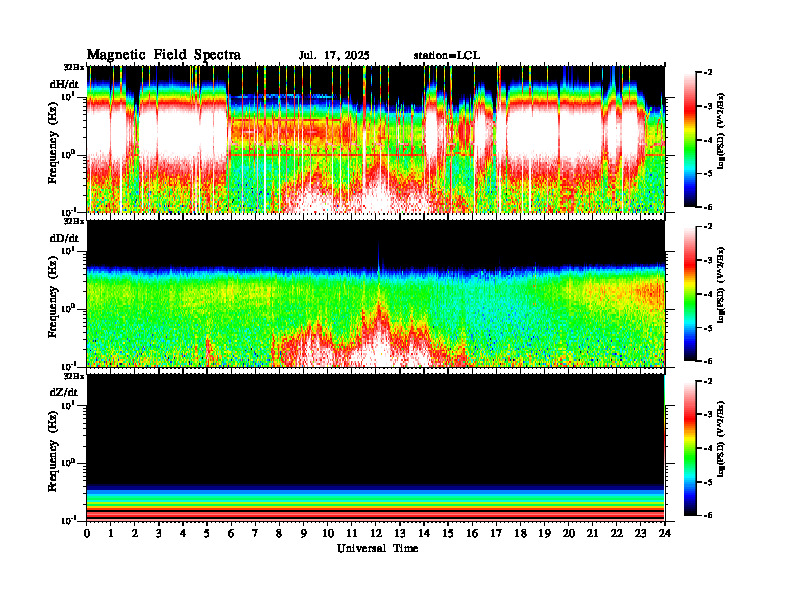Click the log(PSD) colorbar title beside dZ/dt panel
The image size is (792, 612).
point(721,439)
